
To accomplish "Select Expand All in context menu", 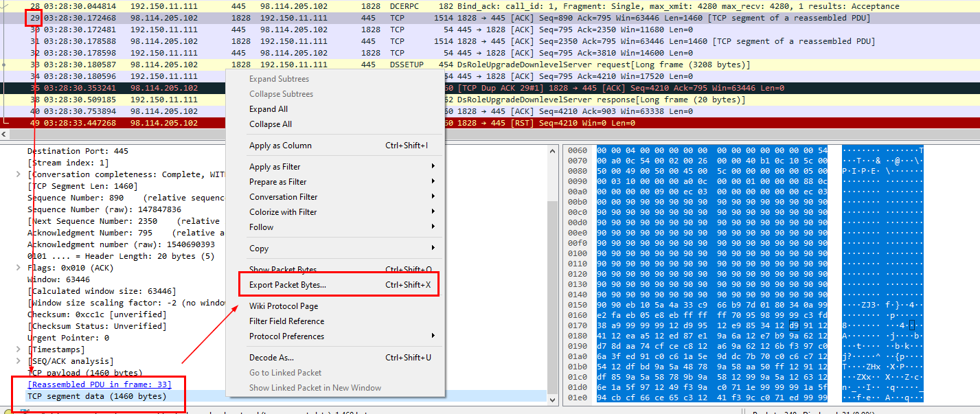I will point(268,109).
